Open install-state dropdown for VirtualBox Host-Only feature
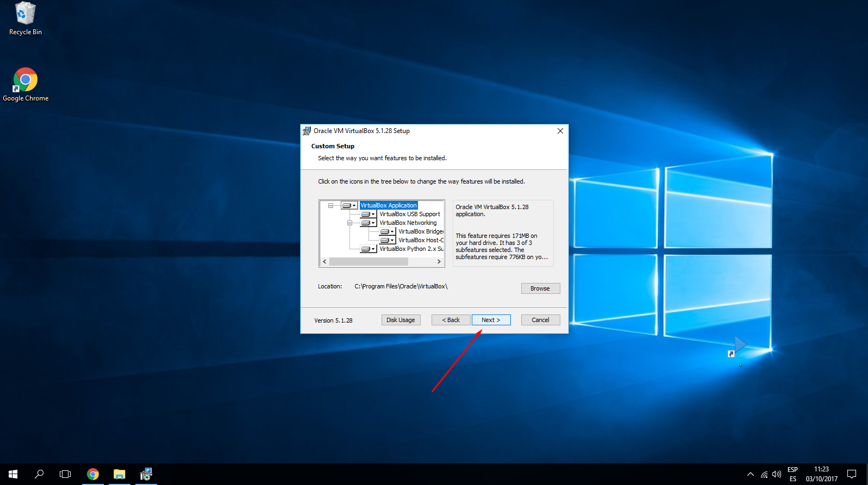Image resolution: width=868 pixels, height=485 pixels. (387, 240)
